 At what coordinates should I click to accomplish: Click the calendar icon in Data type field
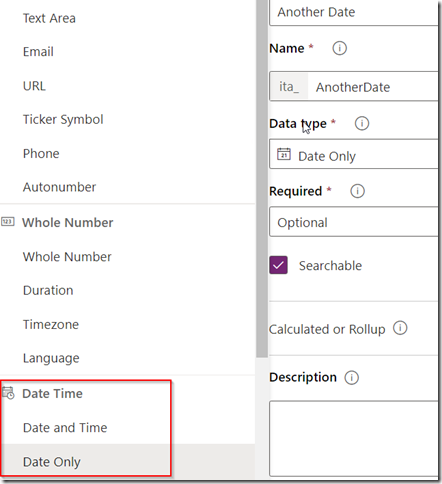(x=284, y=154)
